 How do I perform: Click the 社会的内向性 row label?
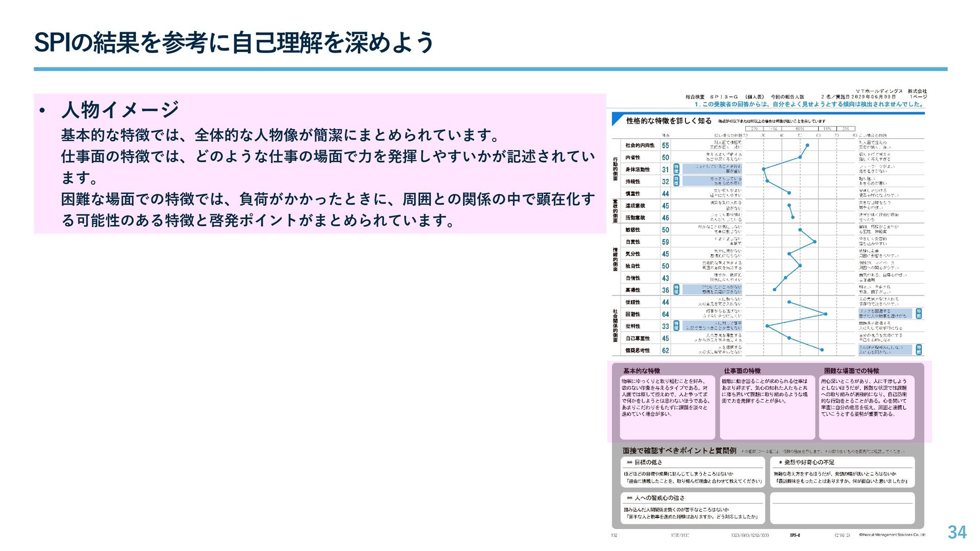(640, 145)
